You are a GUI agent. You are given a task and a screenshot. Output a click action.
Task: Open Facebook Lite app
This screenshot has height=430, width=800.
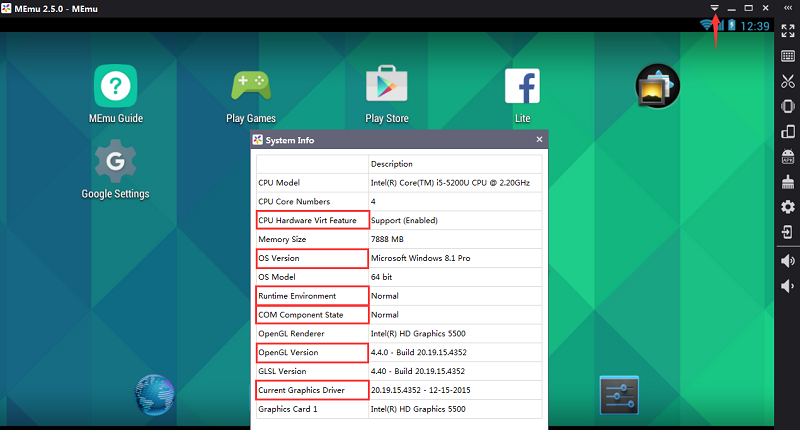click(x=522, y=88)
